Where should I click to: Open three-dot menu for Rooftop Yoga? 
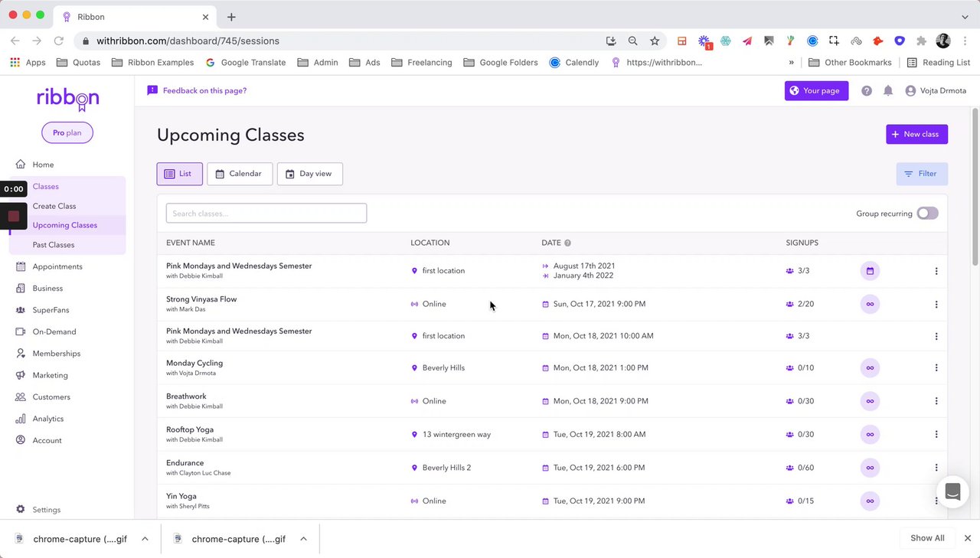936,435
